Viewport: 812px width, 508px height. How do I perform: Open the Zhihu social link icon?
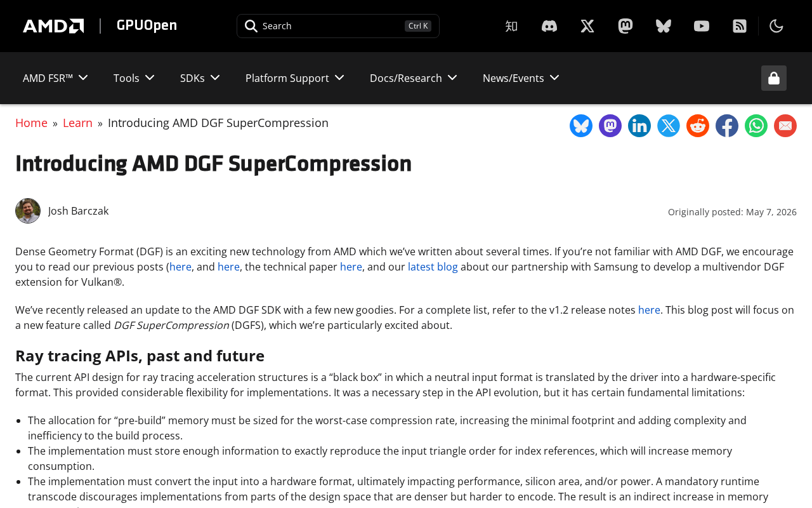coord(511,26)
